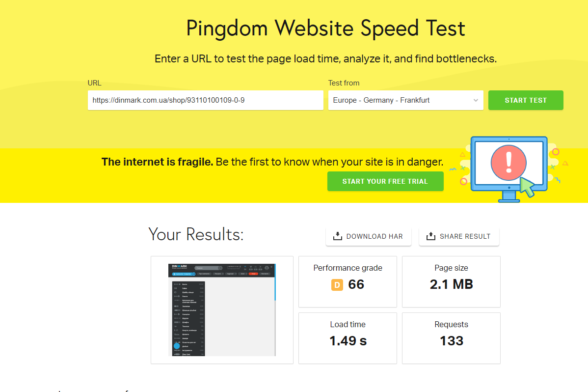Image resolution: width=588 pixels, height=392 pixels.
Task: Focus the URL input field
Action: tap(205, 100)
